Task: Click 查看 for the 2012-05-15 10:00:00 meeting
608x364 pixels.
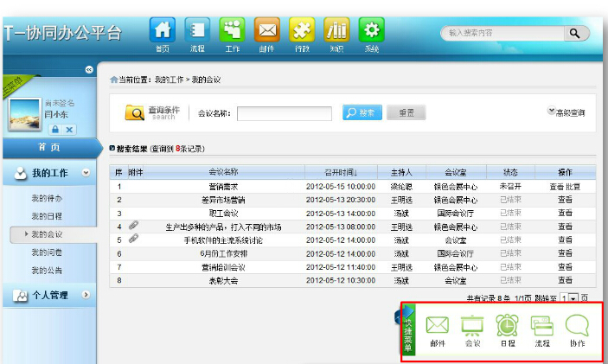Action: (x=556, y=187)
